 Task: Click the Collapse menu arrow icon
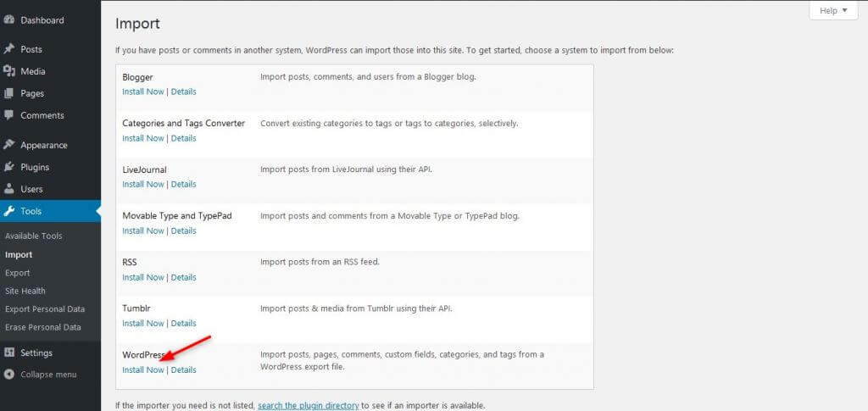coord(8,375)
